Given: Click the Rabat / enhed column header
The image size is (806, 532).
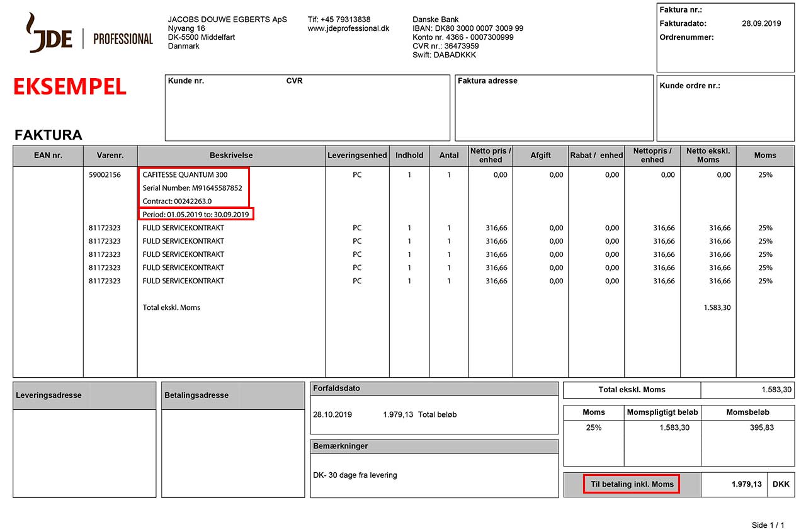Looking at the screenshot, I should click(x=596, y=156).
